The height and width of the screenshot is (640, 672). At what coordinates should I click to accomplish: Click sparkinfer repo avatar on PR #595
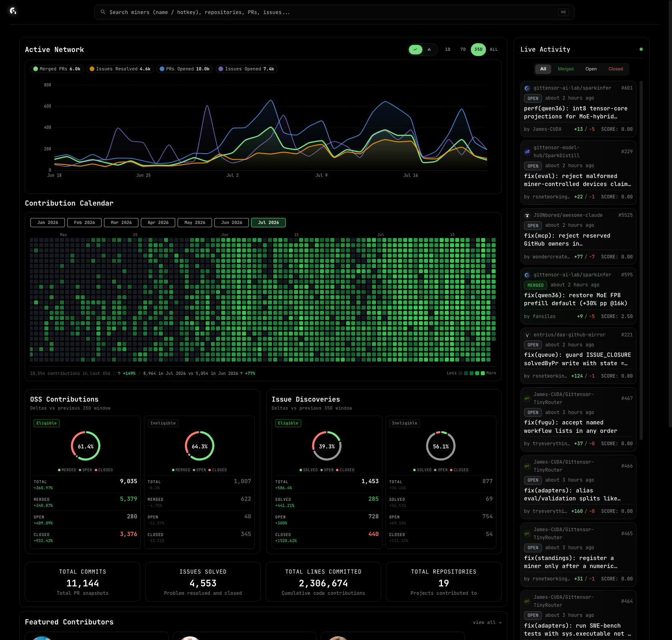coord(527,275)
